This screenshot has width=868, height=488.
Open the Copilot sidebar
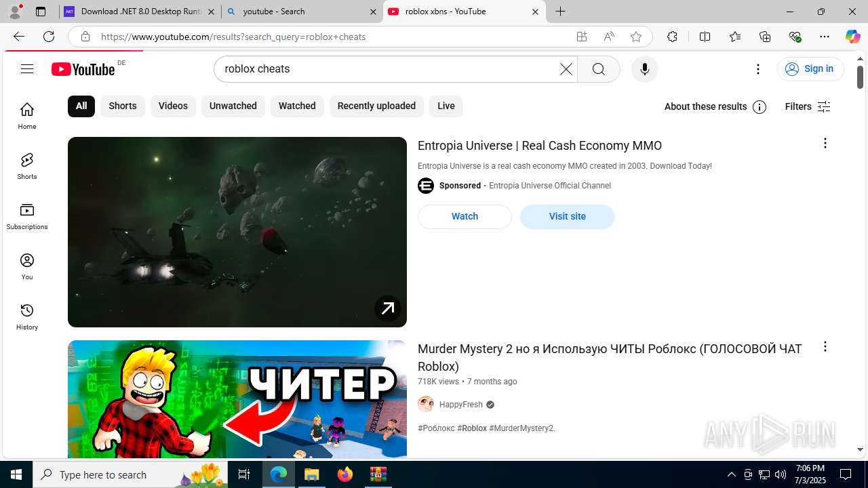[852, 37]
